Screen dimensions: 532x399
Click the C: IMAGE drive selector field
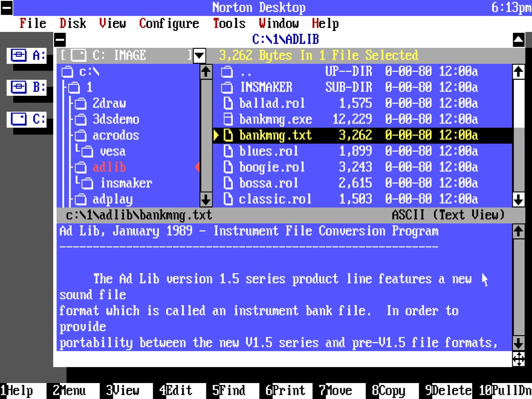click(127, 55)
